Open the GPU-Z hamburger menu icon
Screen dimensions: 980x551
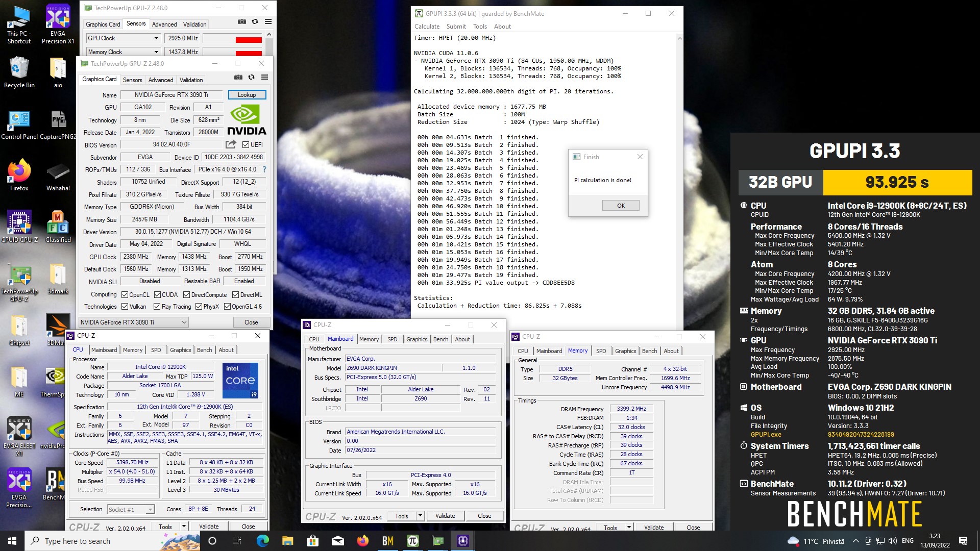click(x=264, y=77)
